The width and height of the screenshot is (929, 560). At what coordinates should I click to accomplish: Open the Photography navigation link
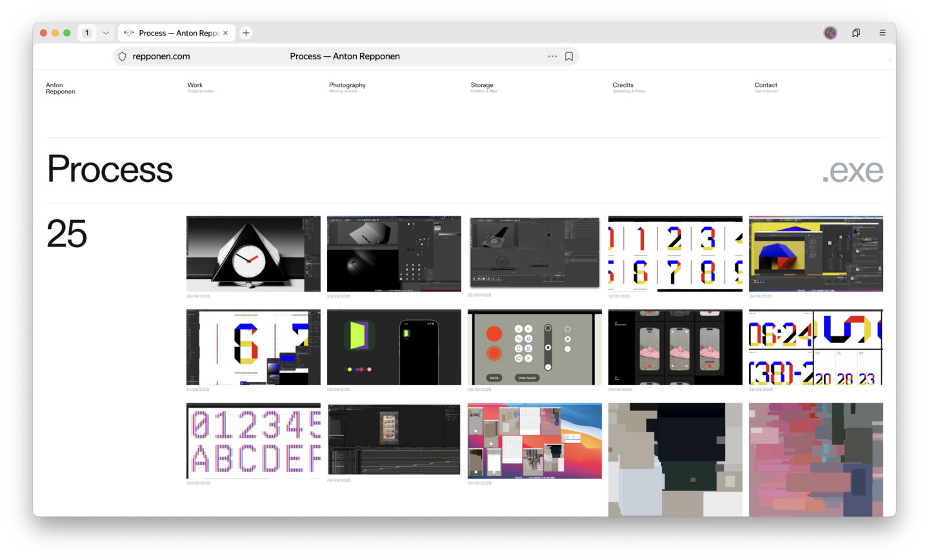pos(347,85)
